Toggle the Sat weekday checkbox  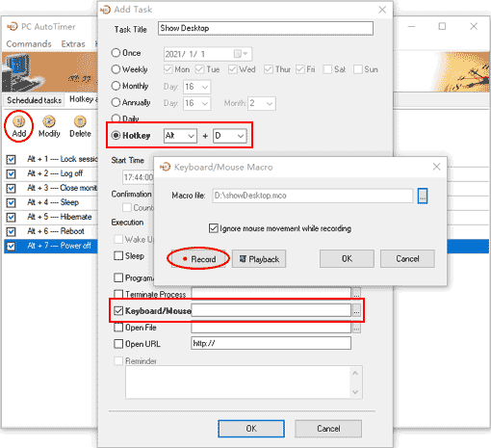coord(327,69)
